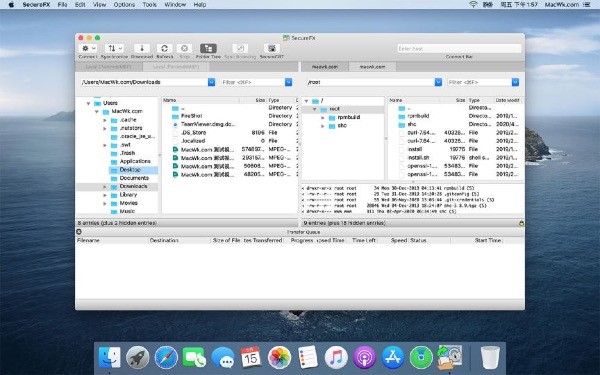Open Podcasts from the Dock
Image resolution: width=600 pixels, height=375 pixels.
coord(364,358)
